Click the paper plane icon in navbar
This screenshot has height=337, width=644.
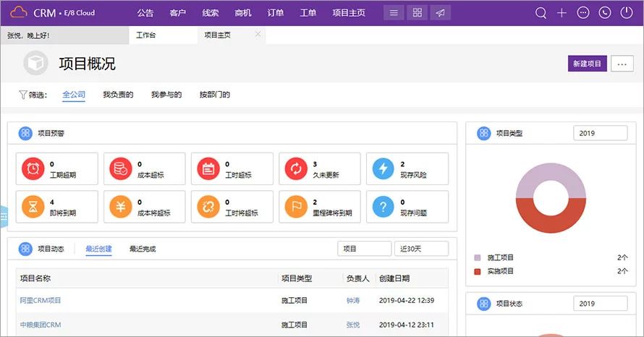(x=440, y=13)
